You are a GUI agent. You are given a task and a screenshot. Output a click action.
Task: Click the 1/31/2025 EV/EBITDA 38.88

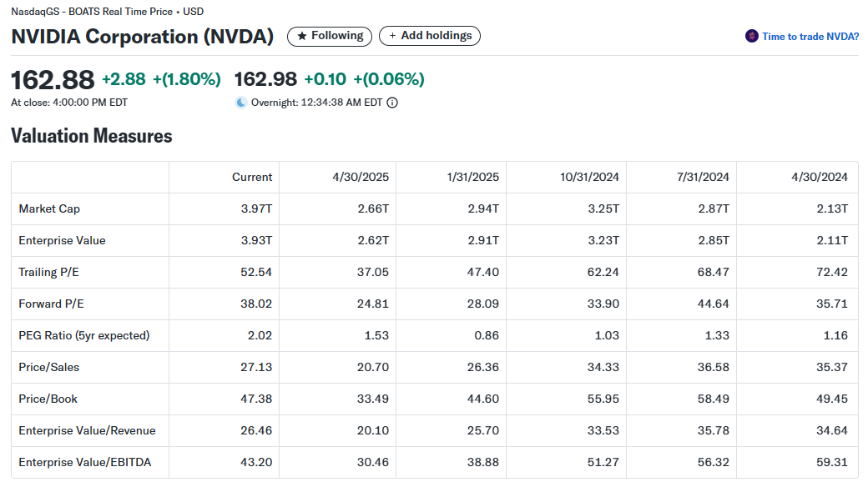click(483, 462)
